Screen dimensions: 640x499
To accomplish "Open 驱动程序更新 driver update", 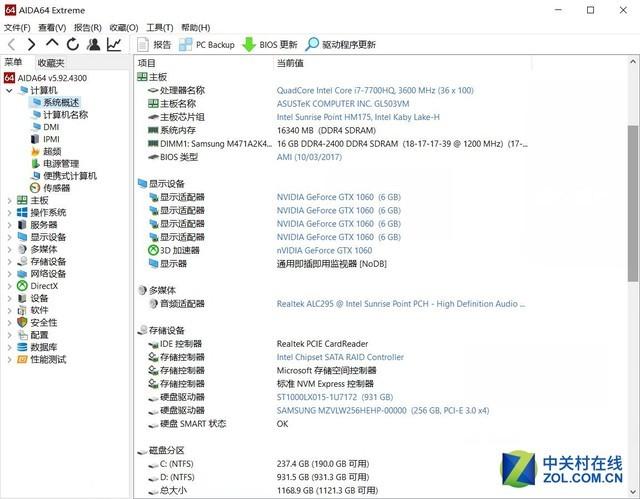I will click(x=340, y=44).
